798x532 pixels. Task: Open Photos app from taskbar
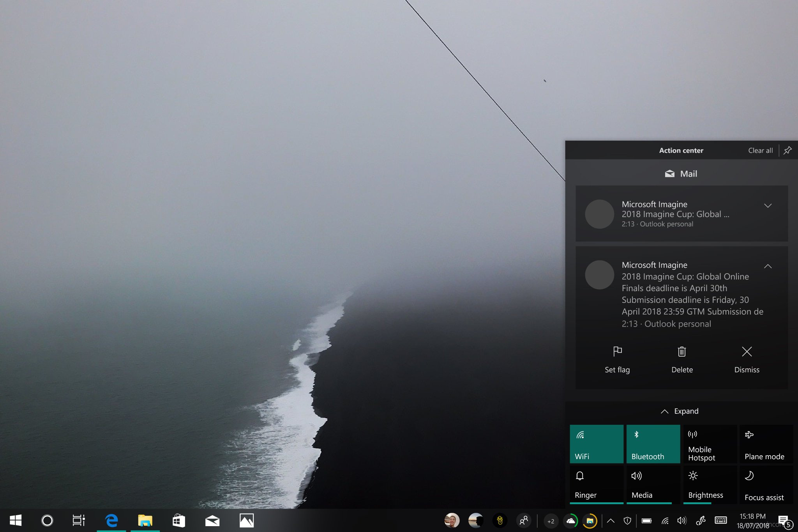[x=247, y=520]
